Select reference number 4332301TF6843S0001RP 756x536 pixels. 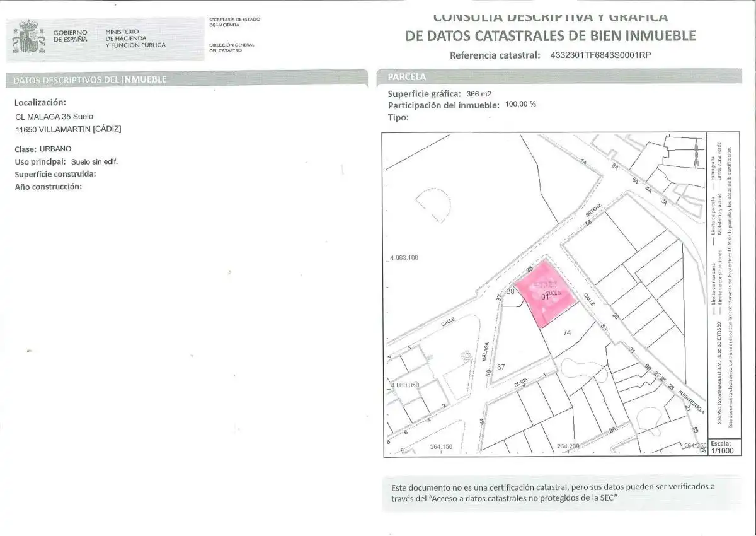(600, 55)
